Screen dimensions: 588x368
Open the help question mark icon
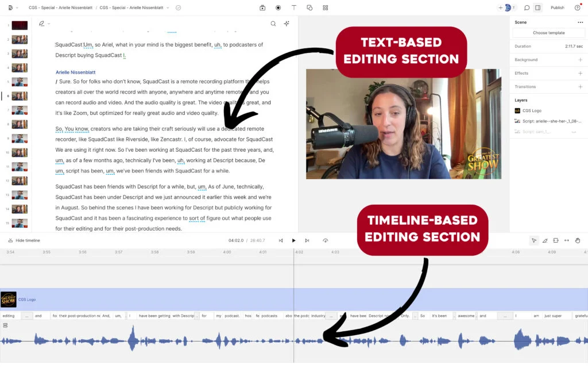click(578, 7)
